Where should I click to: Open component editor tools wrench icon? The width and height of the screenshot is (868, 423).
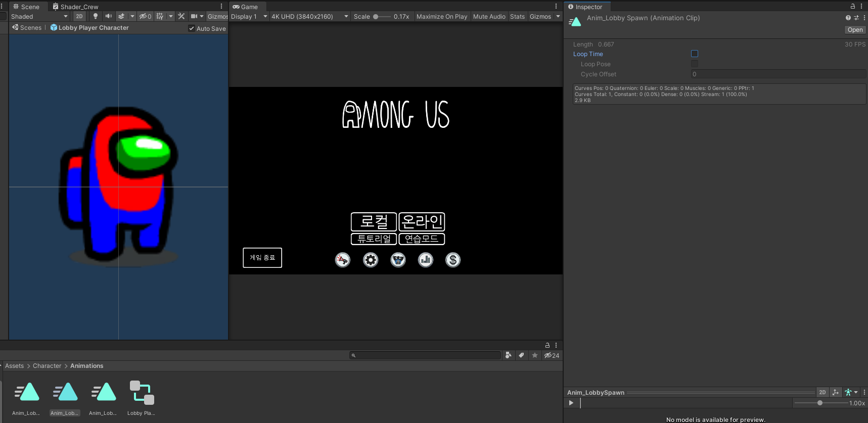181,16
